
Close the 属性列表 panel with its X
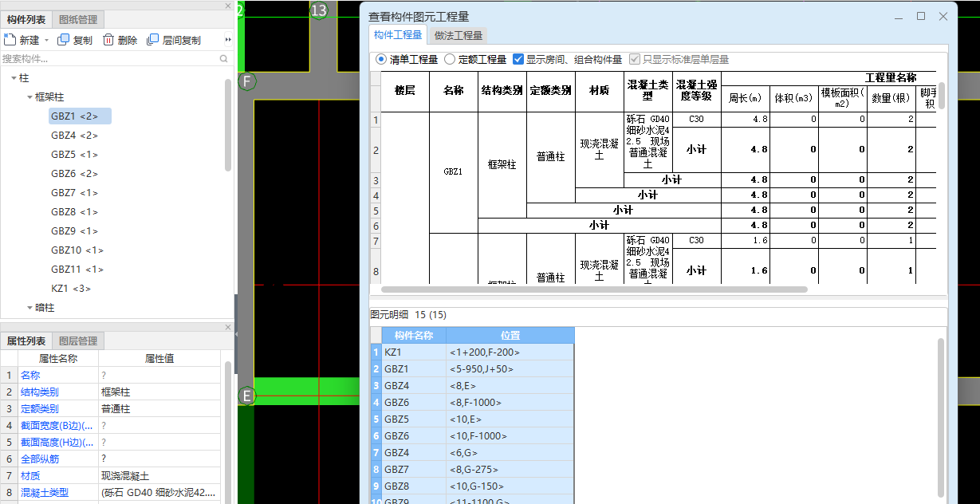pyautogui.click(x=228, y=327)
